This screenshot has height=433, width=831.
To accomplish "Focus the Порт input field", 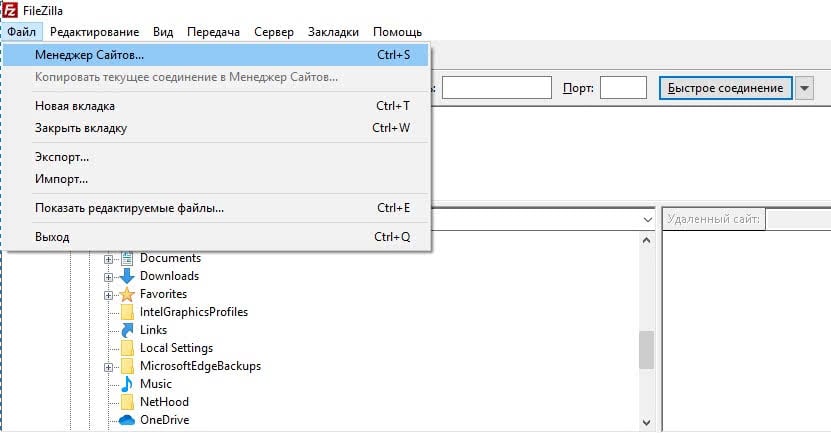I will click(623, 88).
